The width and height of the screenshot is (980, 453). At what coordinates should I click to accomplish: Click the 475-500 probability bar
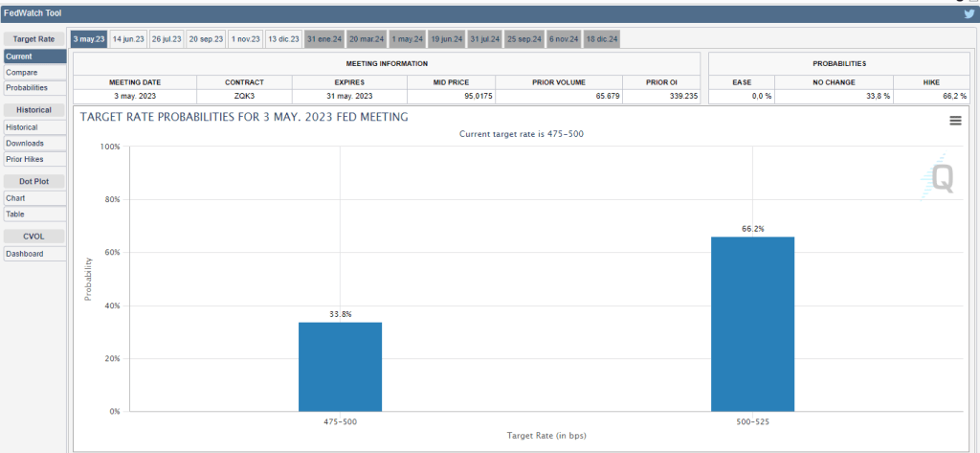(x=340, y=367)
